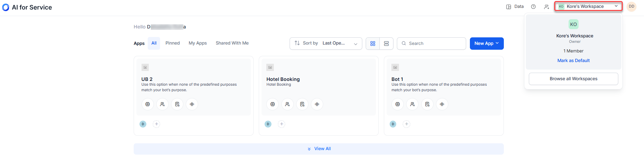Click Mark as Default link
Viewport: 644px width, 157px height.
coord(573,61)
